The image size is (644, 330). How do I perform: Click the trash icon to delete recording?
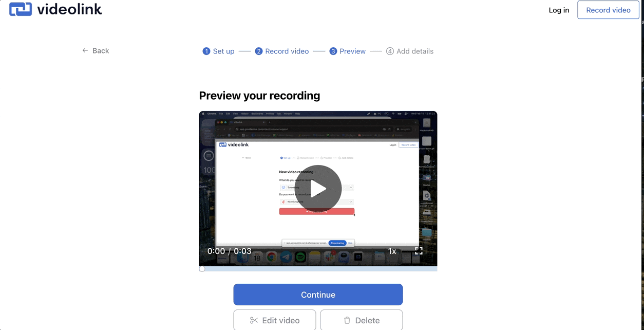click(347, 320)
